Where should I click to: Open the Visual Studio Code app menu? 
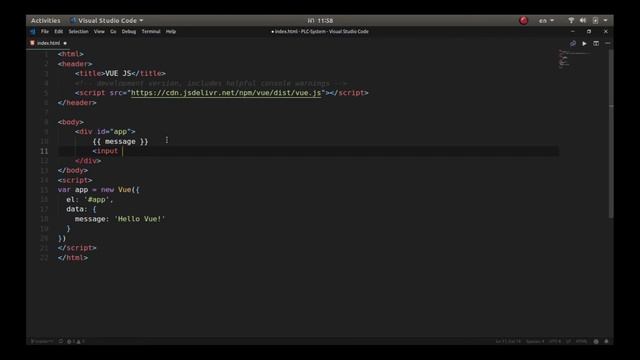(107, 20)
